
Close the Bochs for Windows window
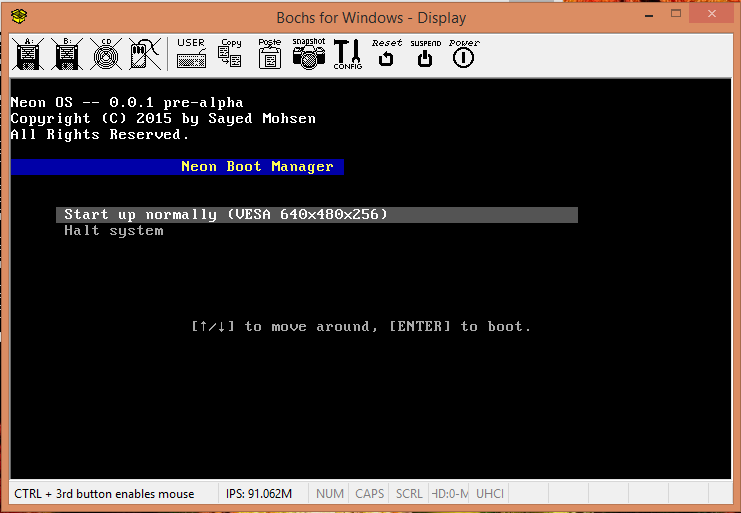coord(712,14)
